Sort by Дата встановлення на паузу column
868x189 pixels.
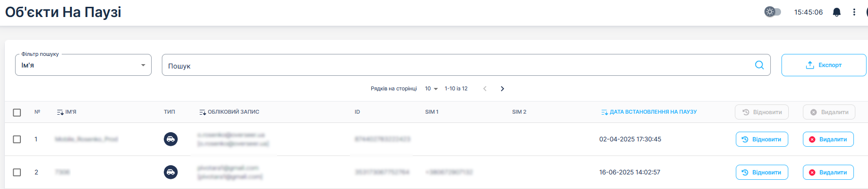coord(649,112)
